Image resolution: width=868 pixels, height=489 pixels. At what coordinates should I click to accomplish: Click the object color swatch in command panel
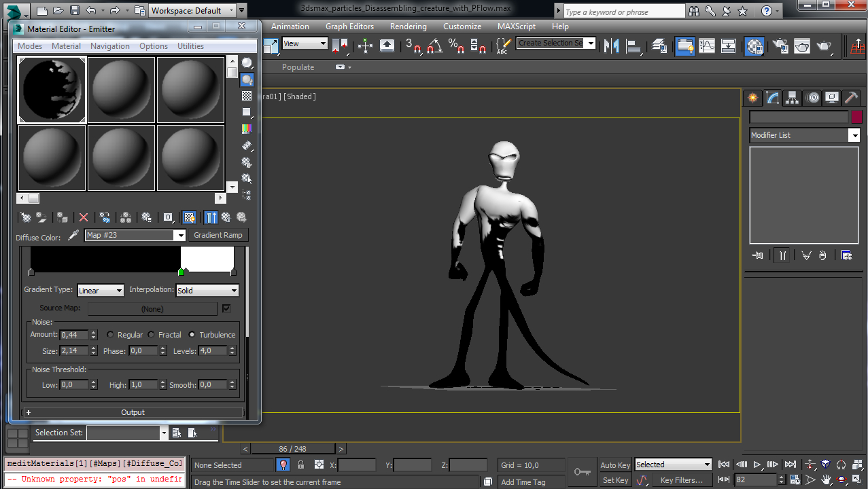pyautogui.click(x=856, y=117)
